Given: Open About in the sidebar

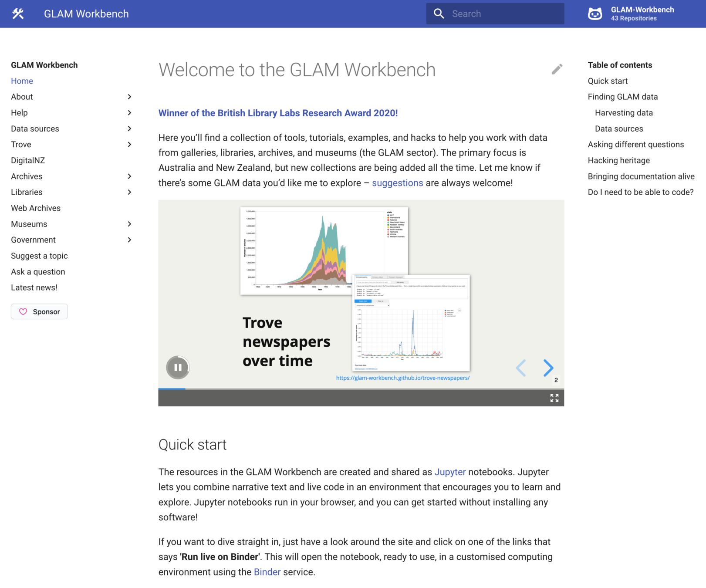Looking at the screenshot, I should pos(22,97).
